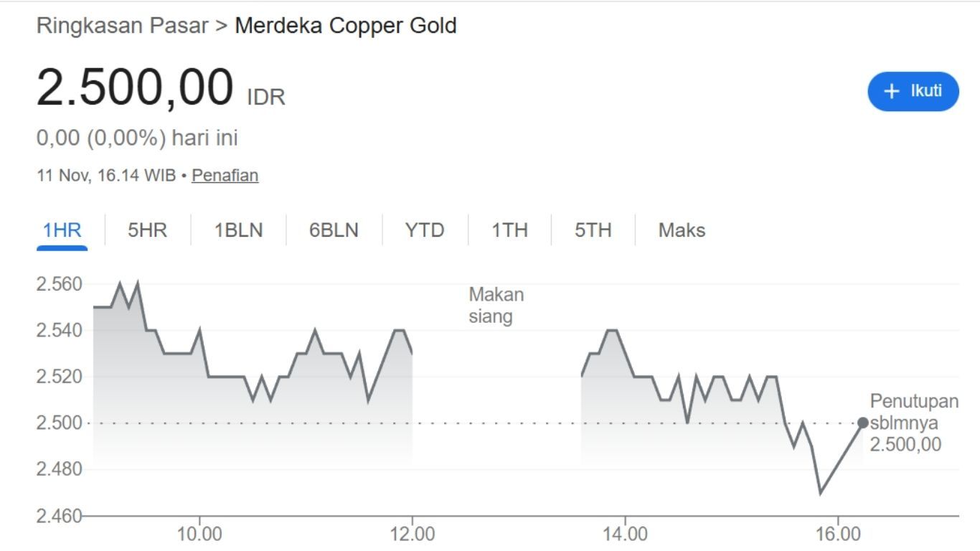Click the 12.00 time axis label
Viewport: 980px width, 551px height.
[413, 534]
